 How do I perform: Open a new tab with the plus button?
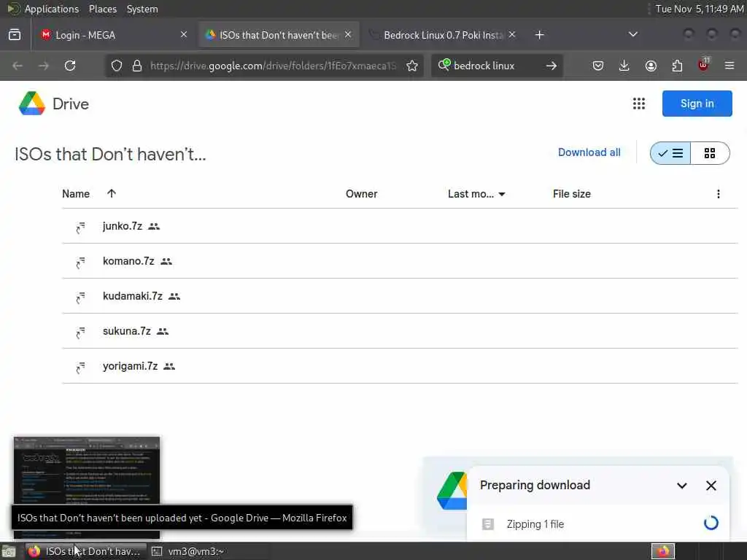click(539, 35)
